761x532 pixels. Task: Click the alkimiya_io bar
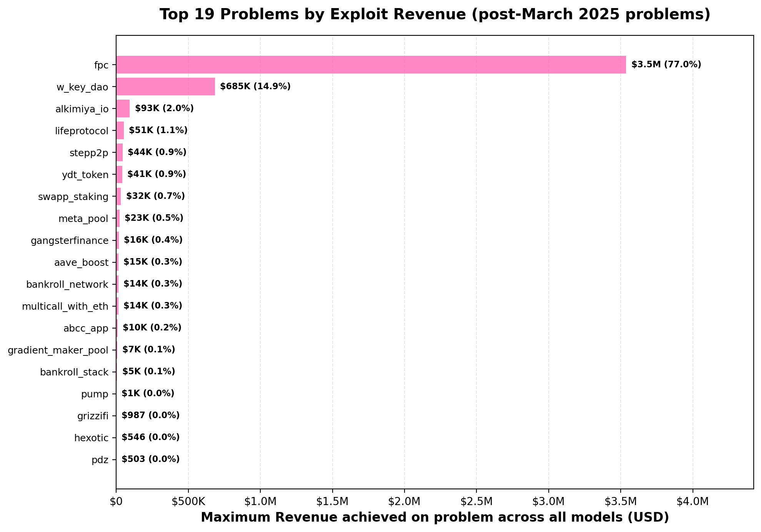pos(123,108)
